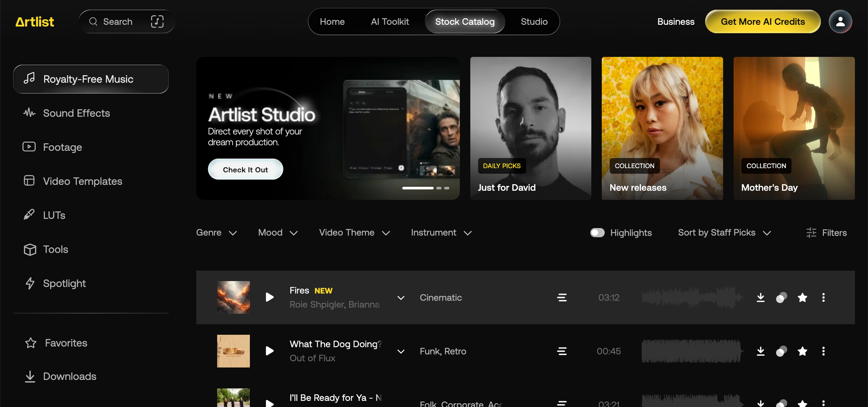
Task: Open the Business link
Action: click(x=676, y=22)
